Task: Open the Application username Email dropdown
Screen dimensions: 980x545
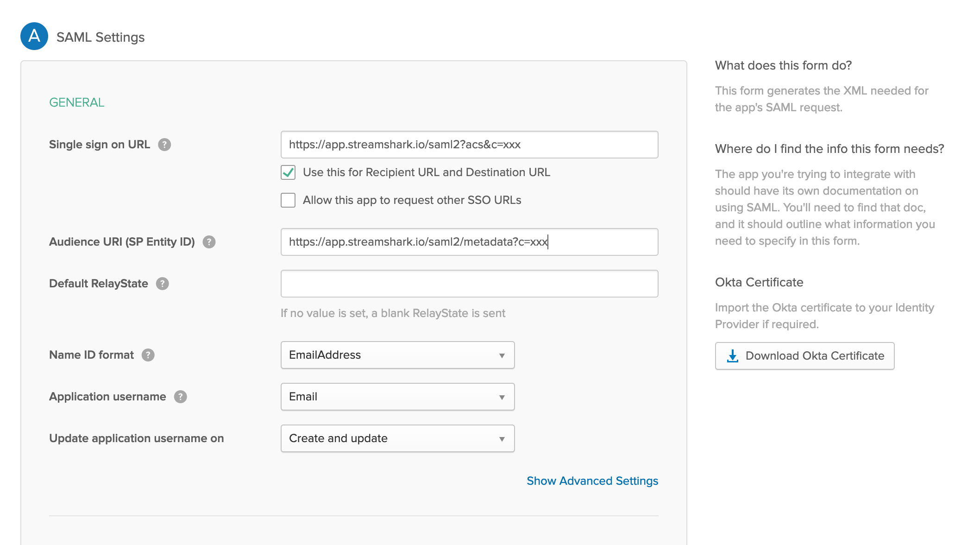Action: (x=398, y=397)
